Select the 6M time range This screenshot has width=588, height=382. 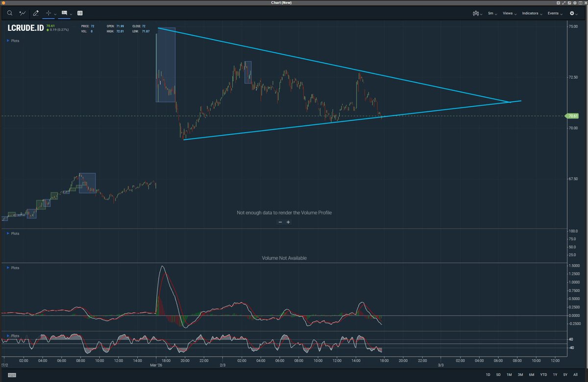click(x=532, y=375)
